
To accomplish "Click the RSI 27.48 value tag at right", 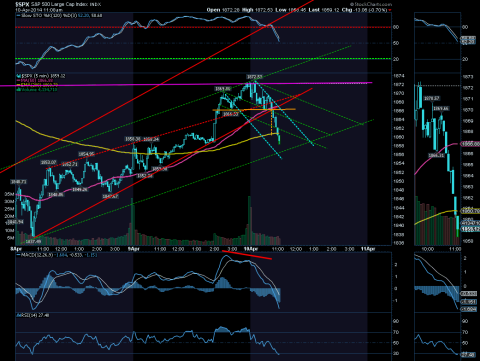I will [x=468, y=355].
